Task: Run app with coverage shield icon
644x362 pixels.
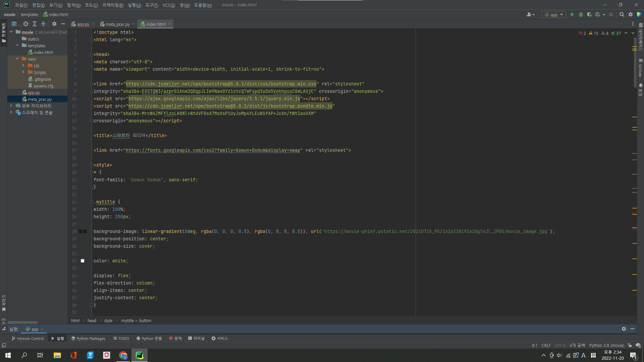Action: tap(589, 15)
